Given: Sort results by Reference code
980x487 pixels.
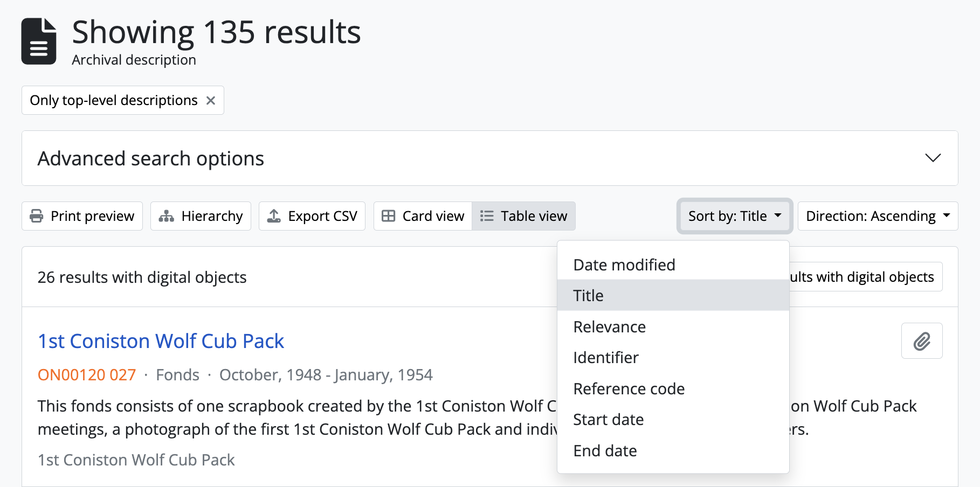Looking at the screenshot, I should tap(629, 389).
